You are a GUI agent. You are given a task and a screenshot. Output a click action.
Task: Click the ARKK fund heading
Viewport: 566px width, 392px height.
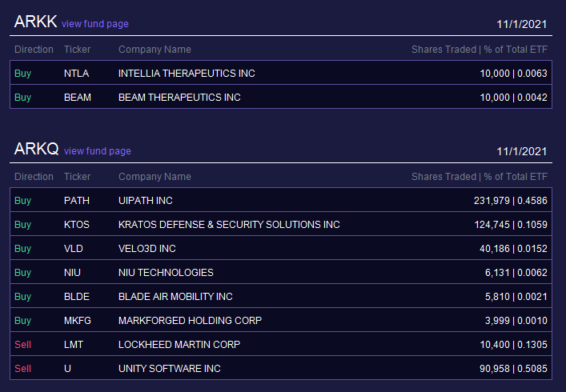point(35,22)
